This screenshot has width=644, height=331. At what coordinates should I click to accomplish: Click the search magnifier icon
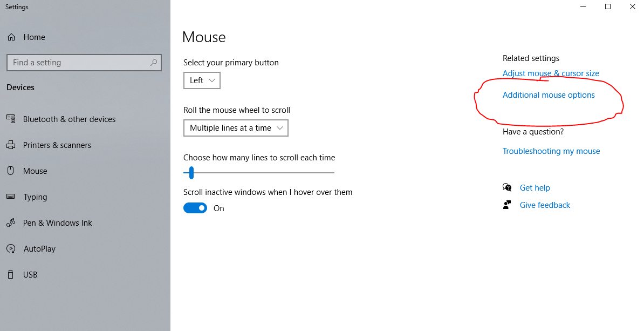pos(154,63)
